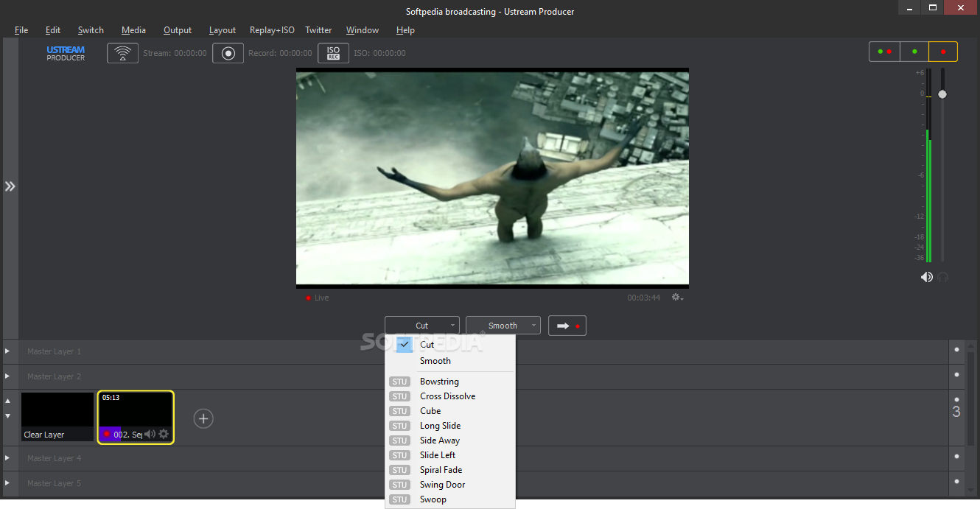The image size is (980, 509).
Task: Open preview settings gear under the video
Action: [x=677, y=298]
